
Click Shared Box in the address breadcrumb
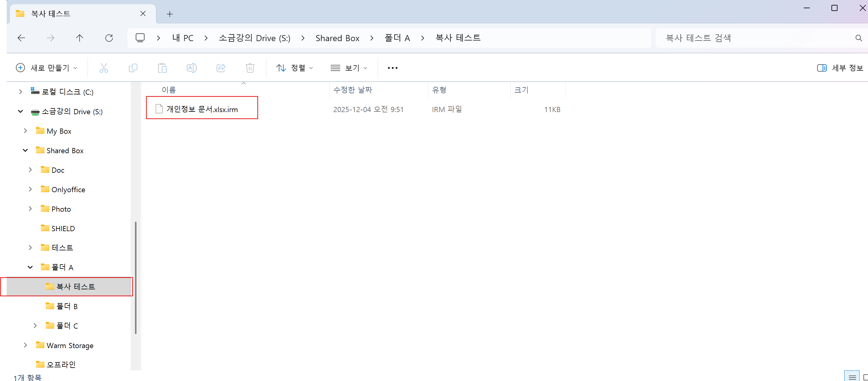tap(337, 38)
